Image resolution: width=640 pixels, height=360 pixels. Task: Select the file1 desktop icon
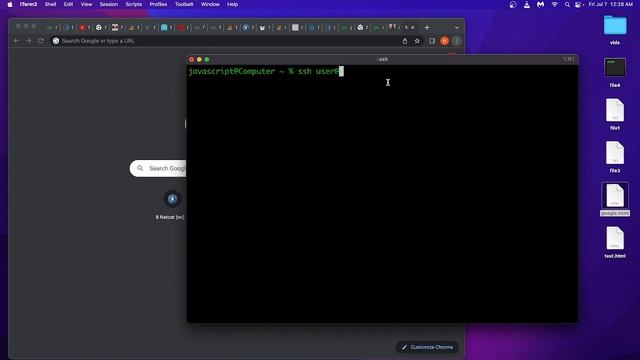615,114
